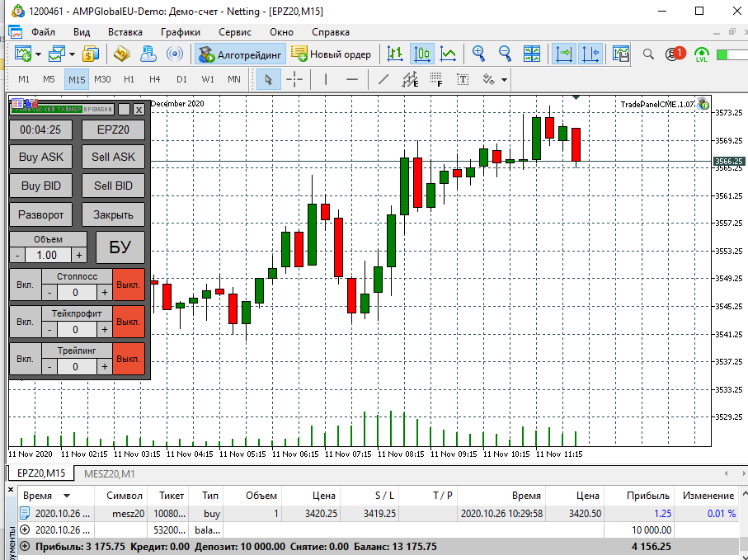The width and height of the screenshot is (748, 560).
Task: Switch chart to bar chart type
Action: pyautogui.click(x=395, y=54)
